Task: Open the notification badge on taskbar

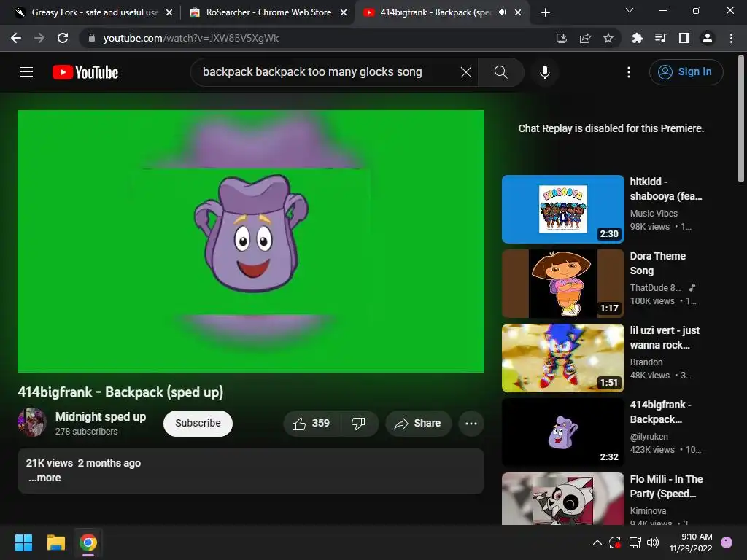Action: (727, 542)
